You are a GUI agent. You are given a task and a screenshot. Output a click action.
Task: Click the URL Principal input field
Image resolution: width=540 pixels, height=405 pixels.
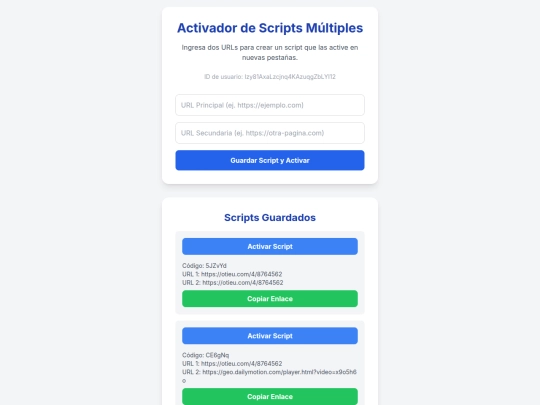(x=270, y=105)
